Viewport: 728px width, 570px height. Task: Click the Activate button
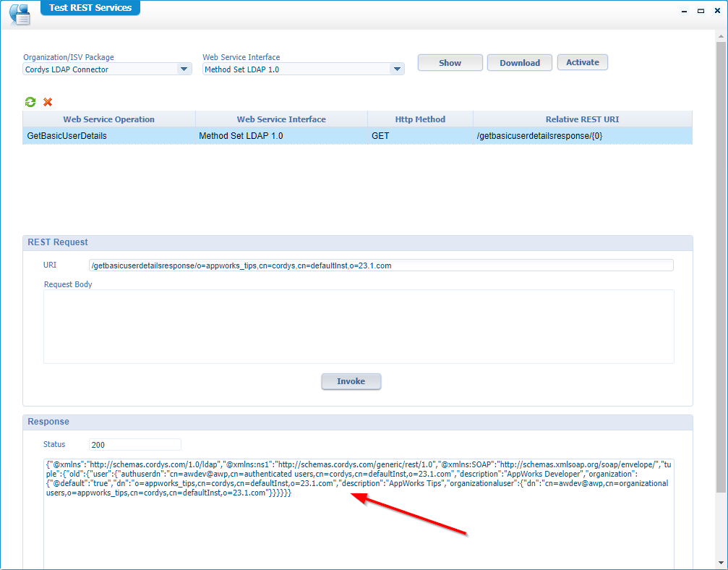tap(582, 62)
